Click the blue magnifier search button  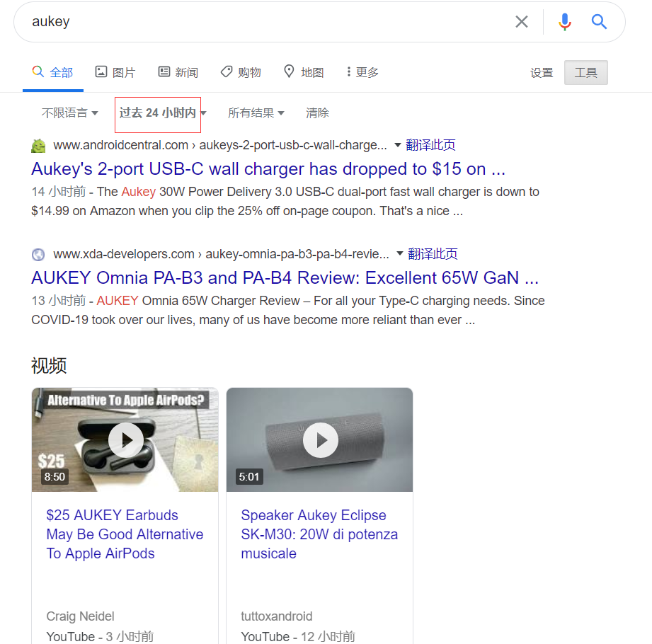click(x=599, y=22)
